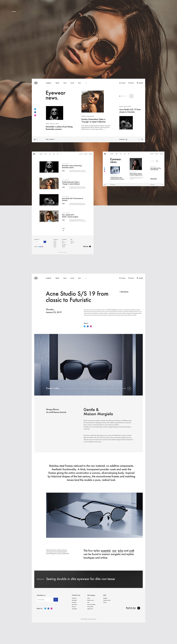Select the last carousel dot in the top page
This screenshot has height=644, width=177.
click(x=125, y=96)
